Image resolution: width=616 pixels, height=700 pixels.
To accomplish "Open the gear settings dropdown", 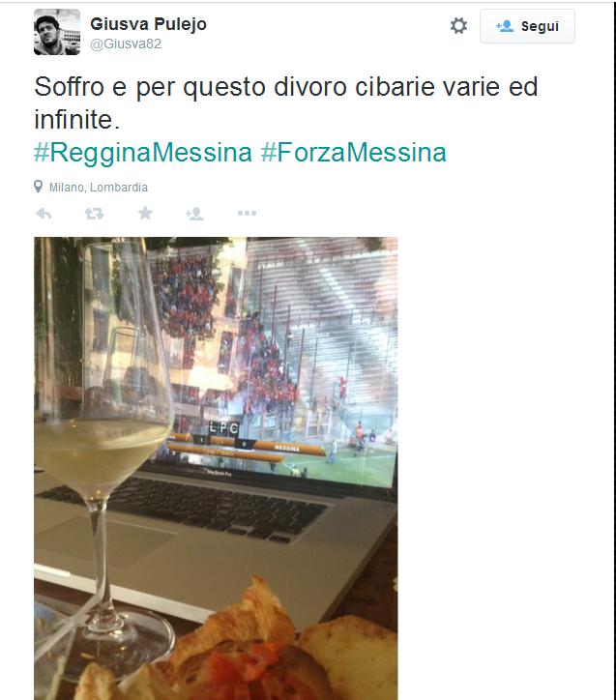I will tap(458, 26).
